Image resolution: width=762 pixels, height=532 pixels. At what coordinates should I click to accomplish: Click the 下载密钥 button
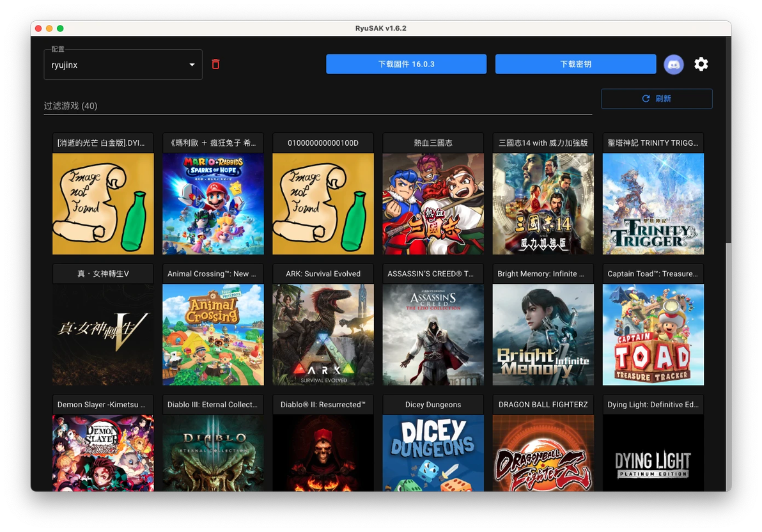coord(575,64)
